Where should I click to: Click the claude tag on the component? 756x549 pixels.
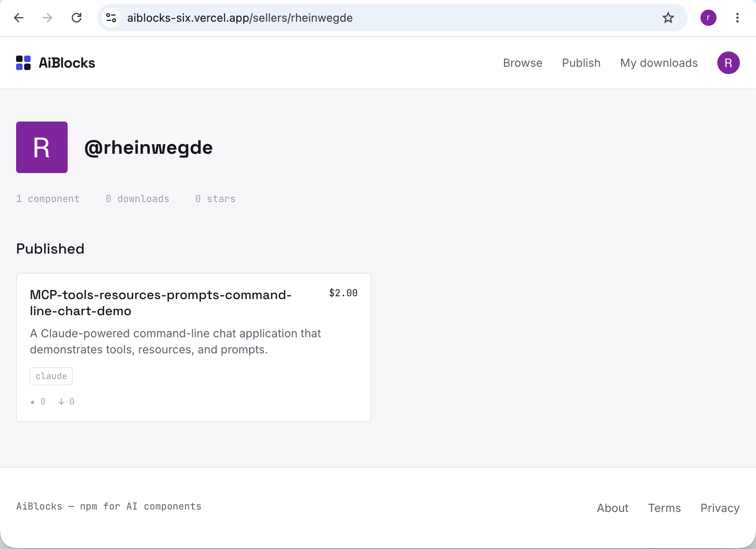[x=51, y=376]
